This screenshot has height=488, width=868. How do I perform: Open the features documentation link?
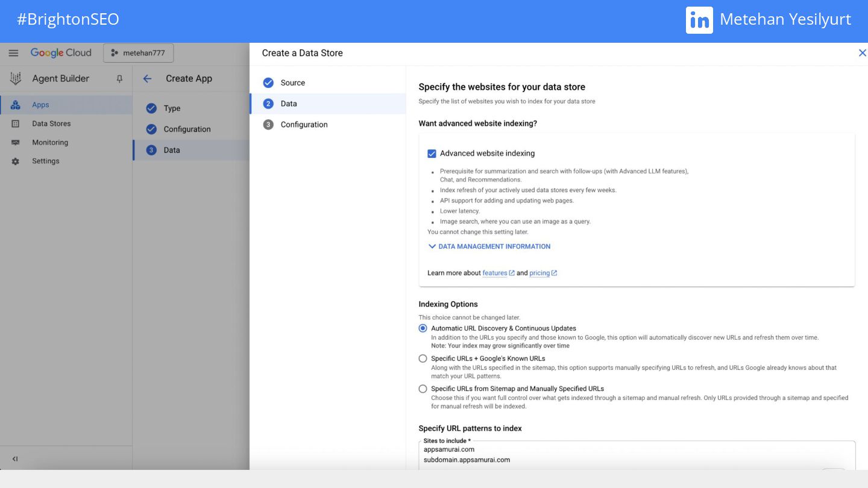[x=495, y=273]
